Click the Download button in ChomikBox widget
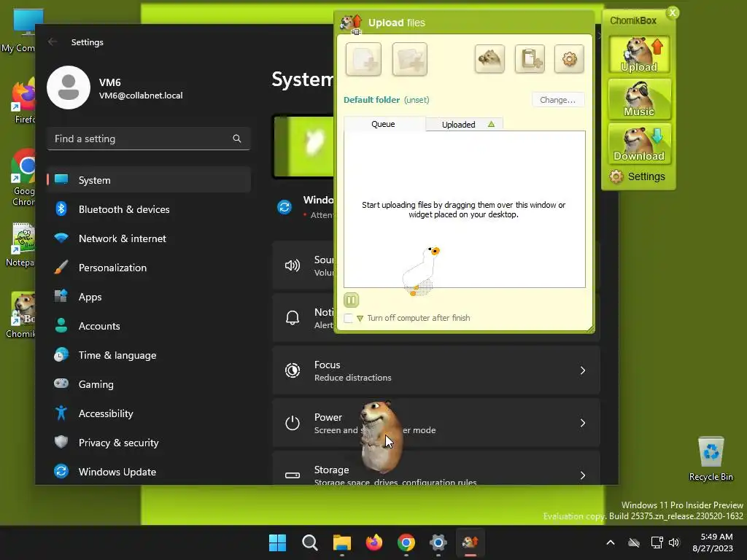Screen dimensions: 747x560 click(639, 144)
